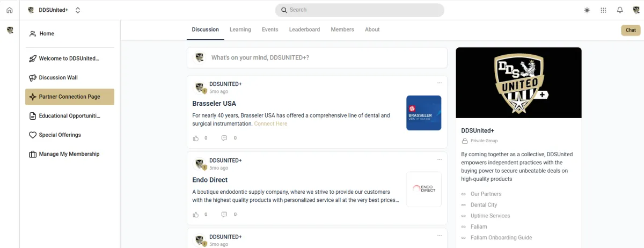The width and height of the screenshot is (644, 248).
Task: Open the notifications bell
Action: tap(620, 10)
